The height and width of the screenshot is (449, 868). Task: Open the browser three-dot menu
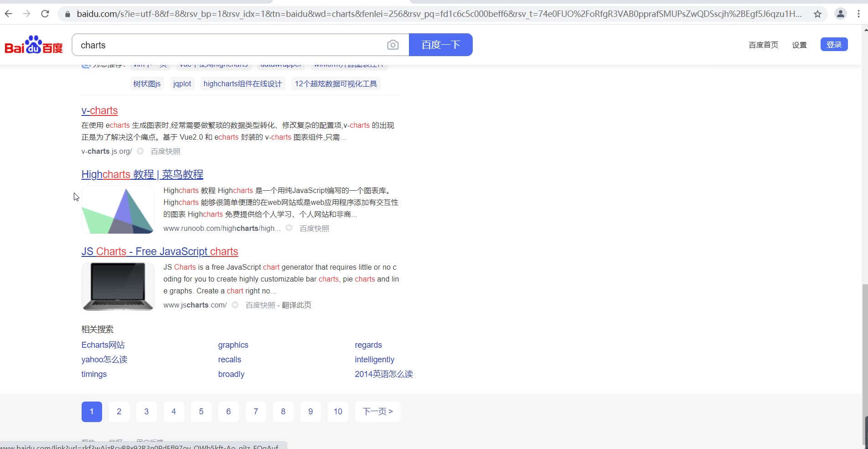point(858,14)
